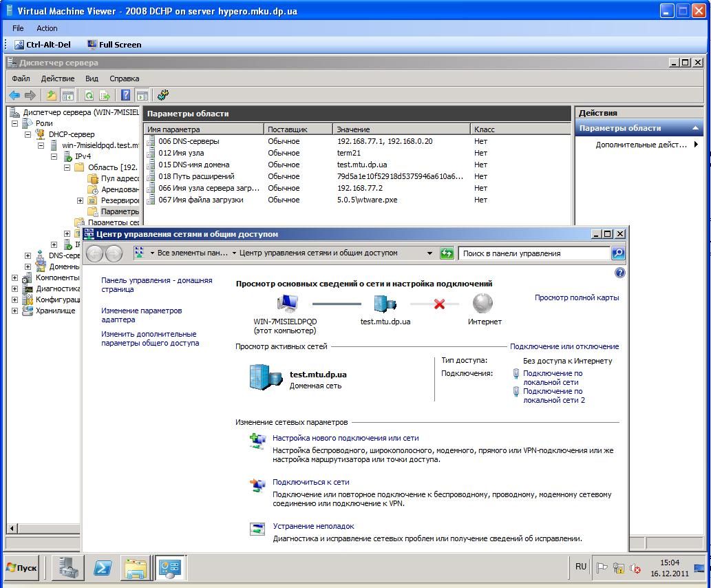
Task: Open Help via the question mark toolbar icon
Action: pos(125,96)
